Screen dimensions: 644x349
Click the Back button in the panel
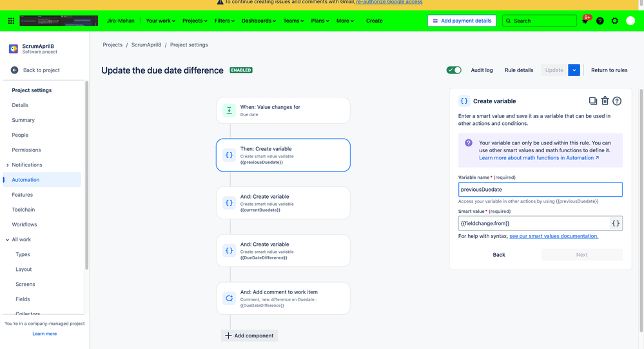[499, 255]
